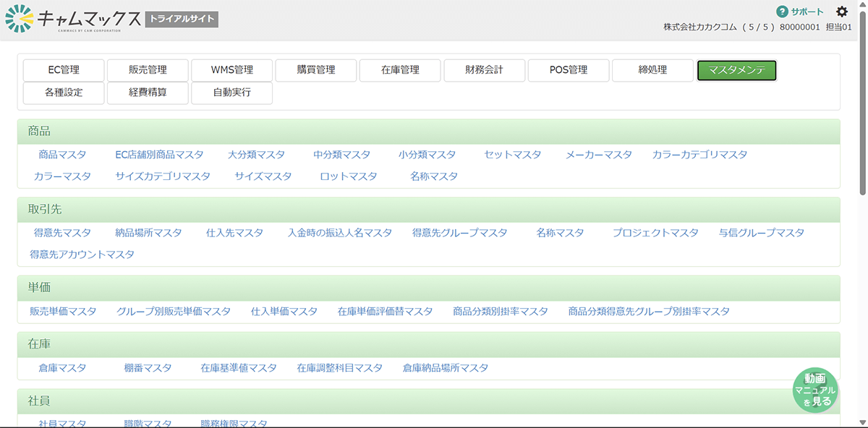Select the WMS管理 tab

pyautogui.click(x=231, y=70)
